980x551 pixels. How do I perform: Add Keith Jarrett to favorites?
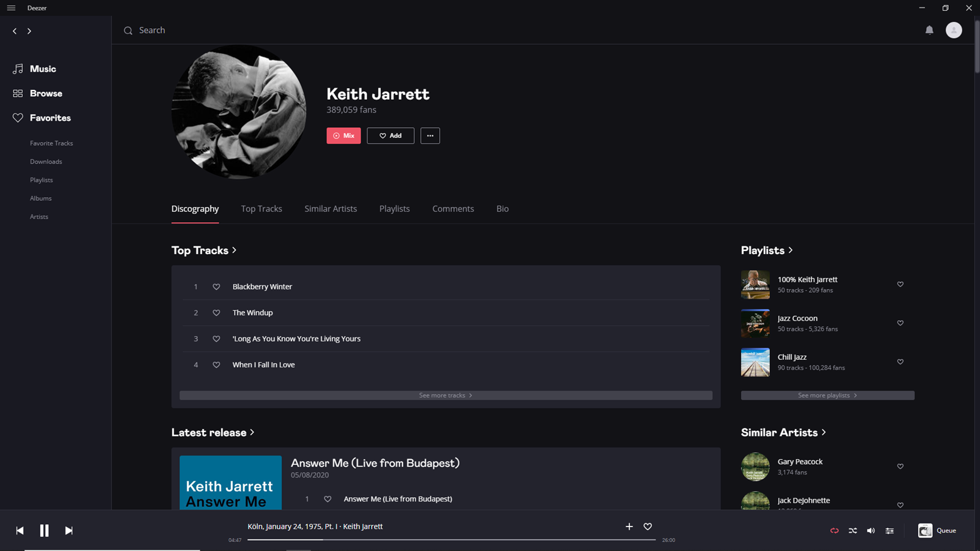[x=390, y=135]
